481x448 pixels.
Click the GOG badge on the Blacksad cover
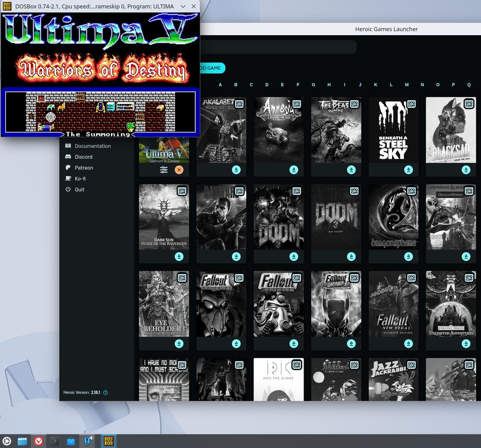469,103
